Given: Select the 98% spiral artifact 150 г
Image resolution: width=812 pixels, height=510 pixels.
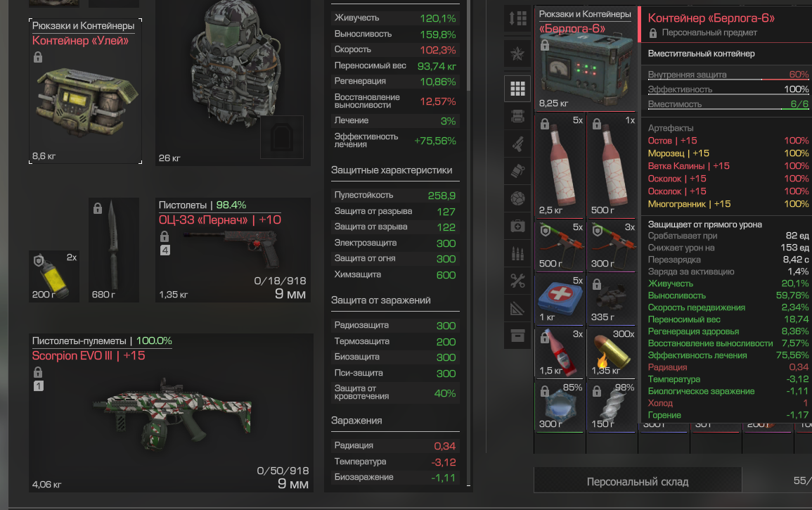Looking at the screenshot, I should tap(612, 407).
